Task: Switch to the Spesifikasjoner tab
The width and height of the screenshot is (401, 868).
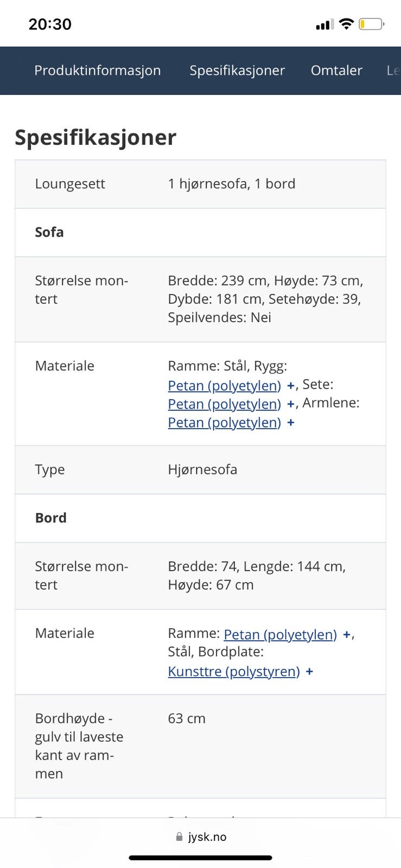Action: coord(237,71)
